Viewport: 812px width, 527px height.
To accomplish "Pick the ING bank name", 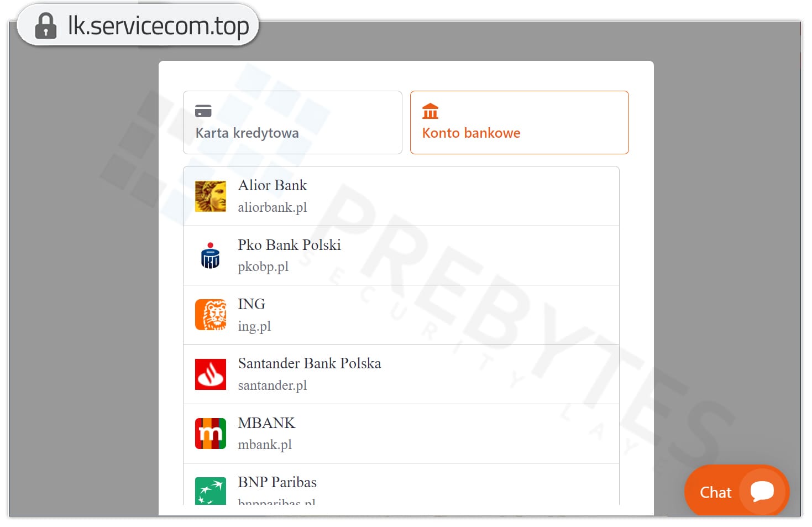I will tap(252, 304).
